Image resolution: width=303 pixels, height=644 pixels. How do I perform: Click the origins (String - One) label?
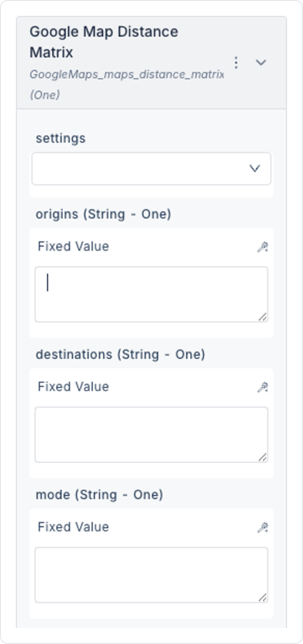[103, 214]
